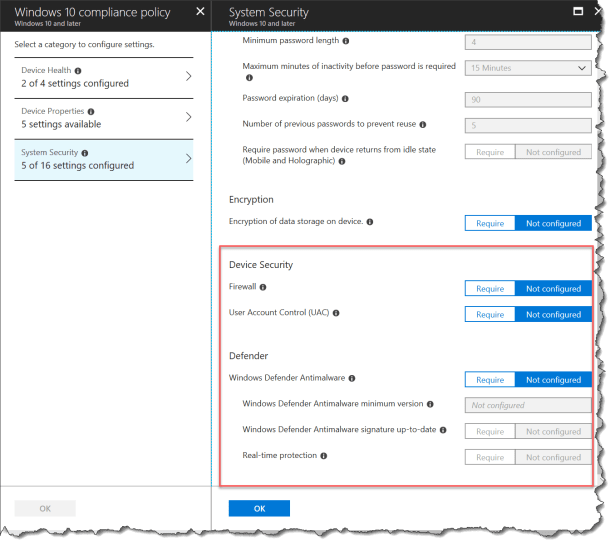This screenshot has height=546, width=615.
Task: Click OK in System Security blade
Action: point(259,508)
